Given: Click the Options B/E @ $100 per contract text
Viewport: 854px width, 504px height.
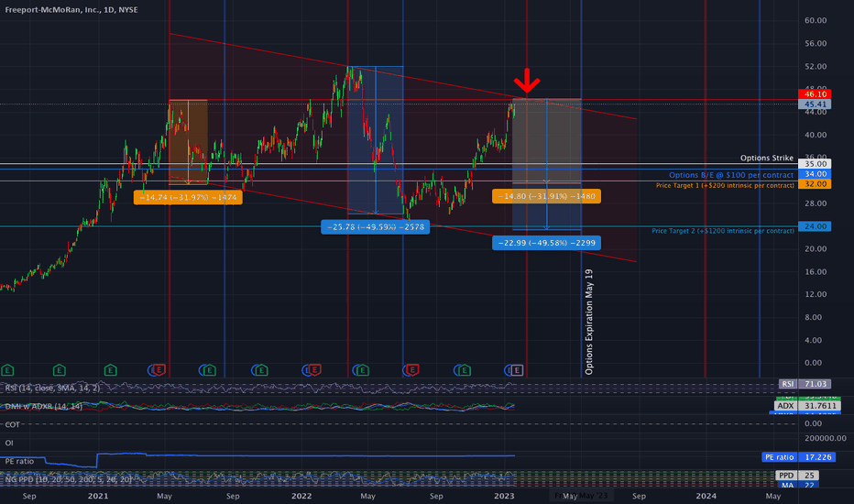Looking at the screenshot, I should click(x=731, y=175).
